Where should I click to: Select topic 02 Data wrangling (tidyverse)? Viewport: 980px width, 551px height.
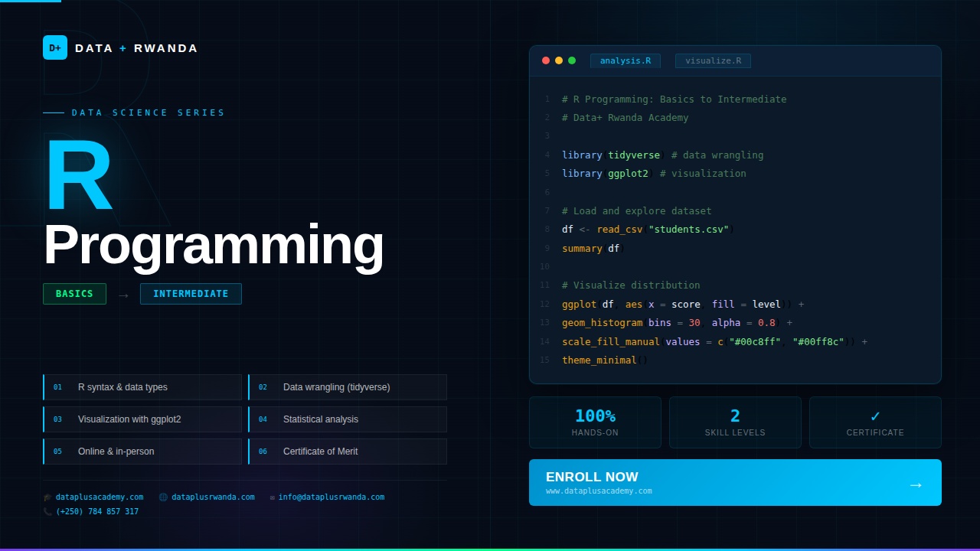pyautogui.click(x=348, y=387)
